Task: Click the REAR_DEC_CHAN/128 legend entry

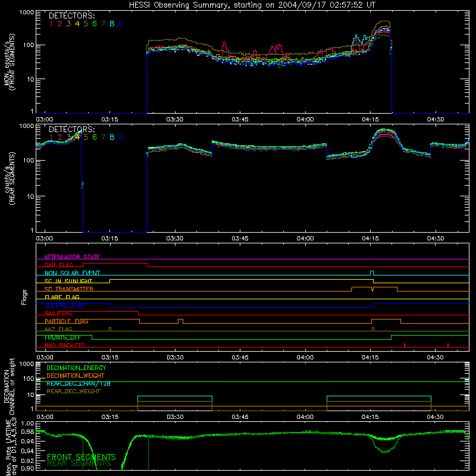Action: click(x=79, y=384)
